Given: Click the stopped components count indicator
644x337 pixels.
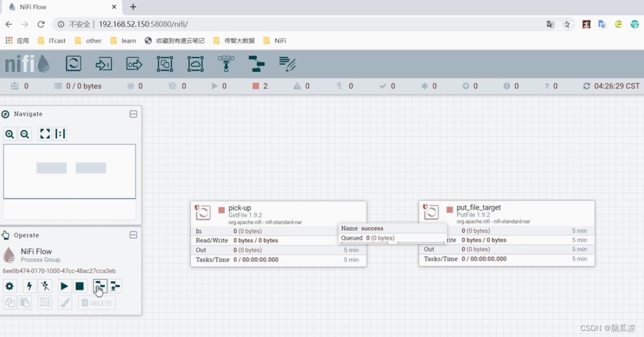Looking at the screenshot, I should click(x=259, y=86).
